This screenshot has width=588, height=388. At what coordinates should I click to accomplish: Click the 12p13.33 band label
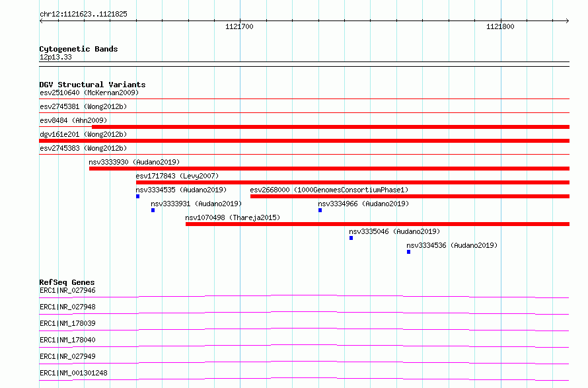pyautogui.click(x=55, y=58)
